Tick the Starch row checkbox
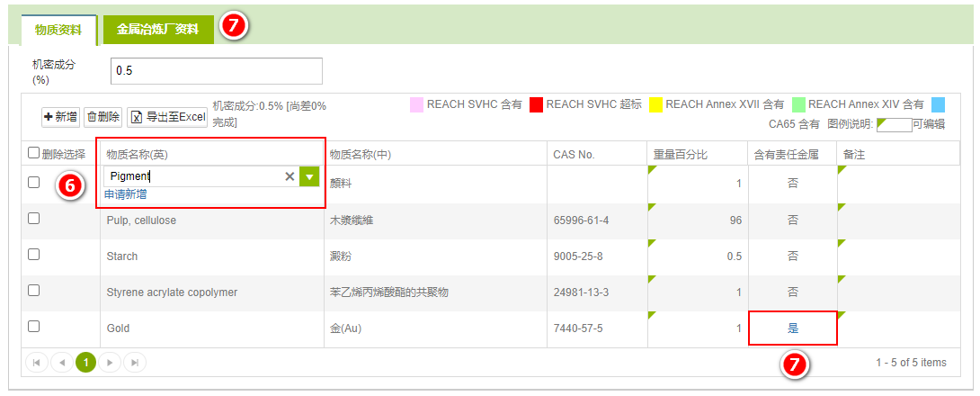 (x=34, y=255)
